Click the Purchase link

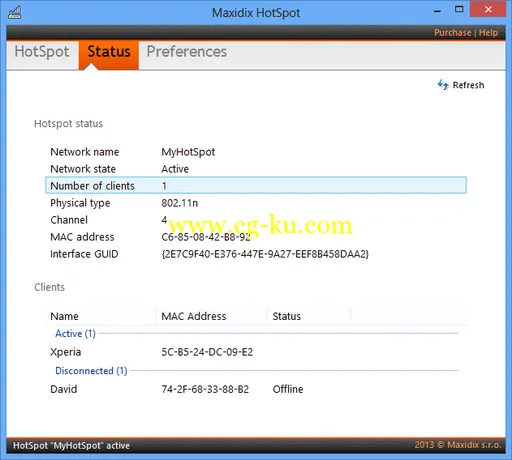click(452, 33)
